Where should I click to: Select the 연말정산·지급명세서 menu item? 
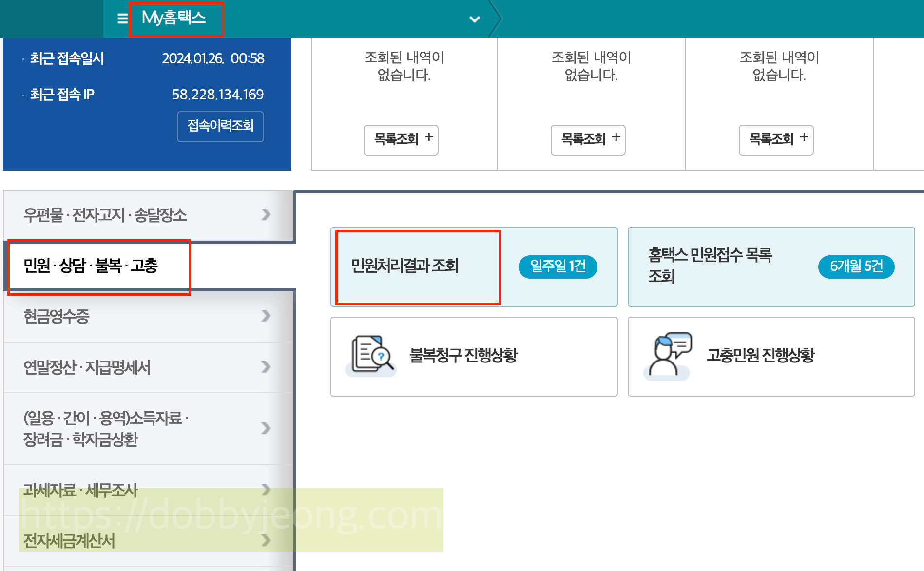[148, 367]
